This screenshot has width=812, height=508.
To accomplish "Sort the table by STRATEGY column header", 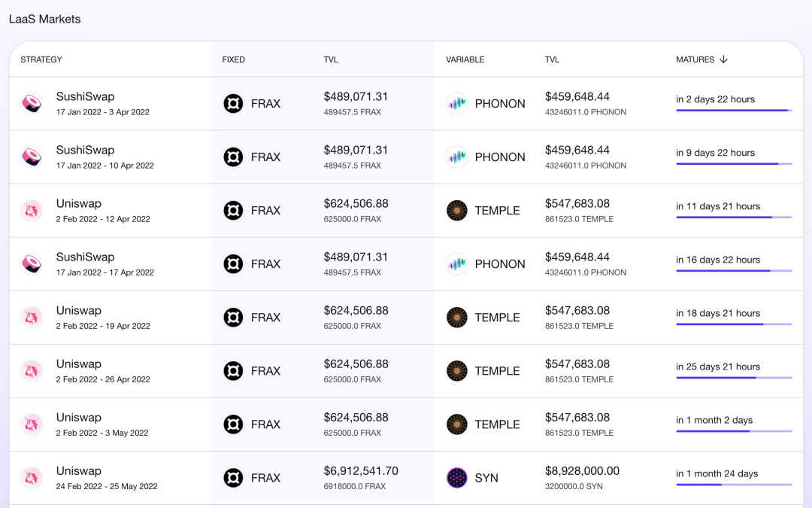I will click(41, 59).
